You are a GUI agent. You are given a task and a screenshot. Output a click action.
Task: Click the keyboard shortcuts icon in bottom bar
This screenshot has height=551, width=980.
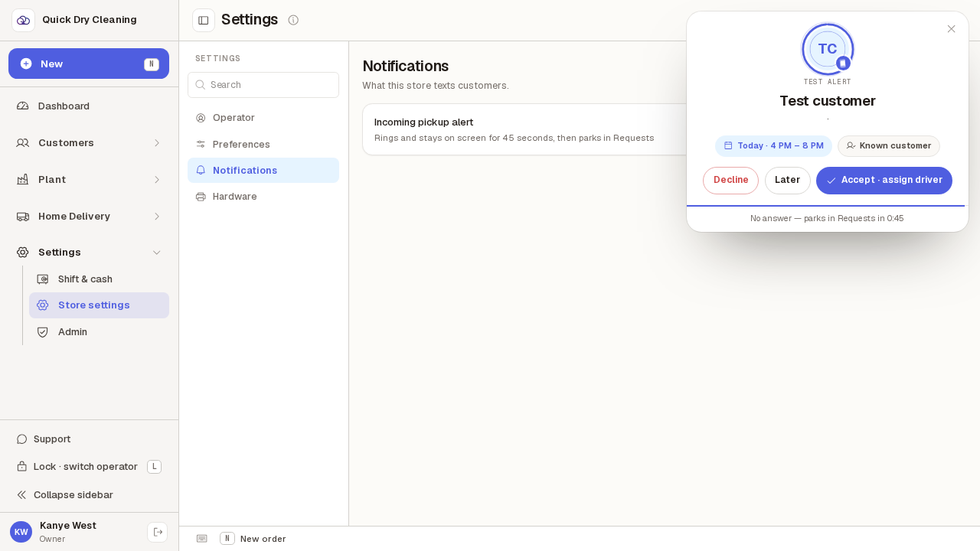pos(202,539)
